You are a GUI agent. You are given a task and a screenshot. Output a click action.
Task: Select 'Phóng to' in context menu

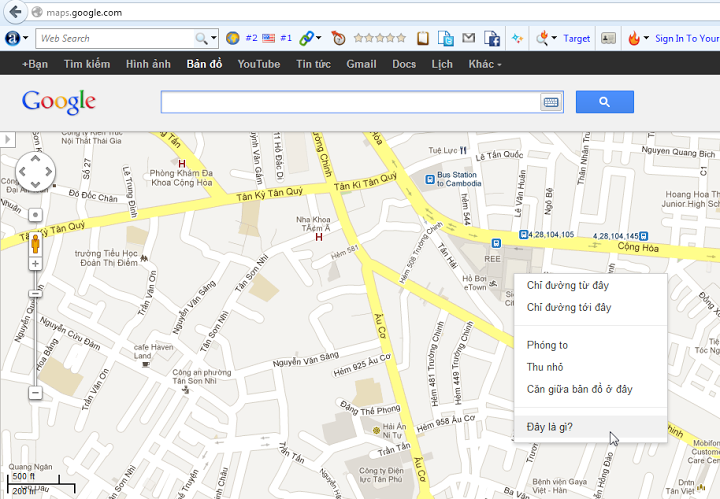(x=547, y=345)
